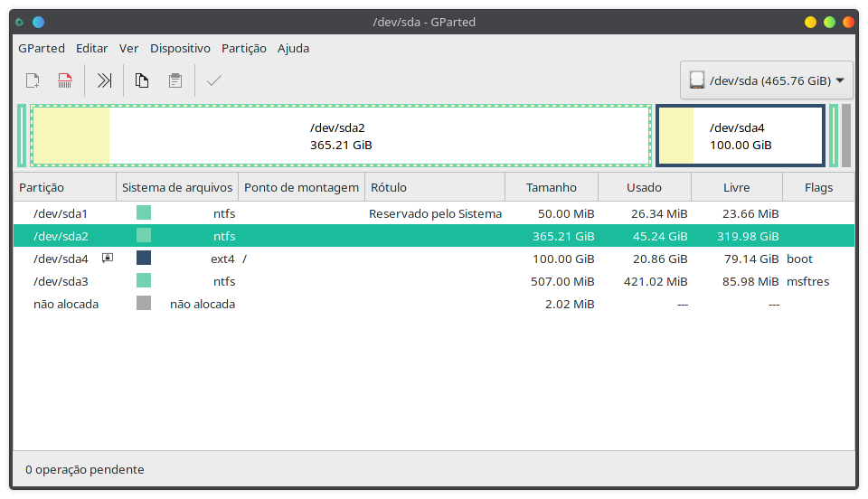Click the Copy partition toolbar icon
Screen dimensions: 868x499
(x=142, y=80)
